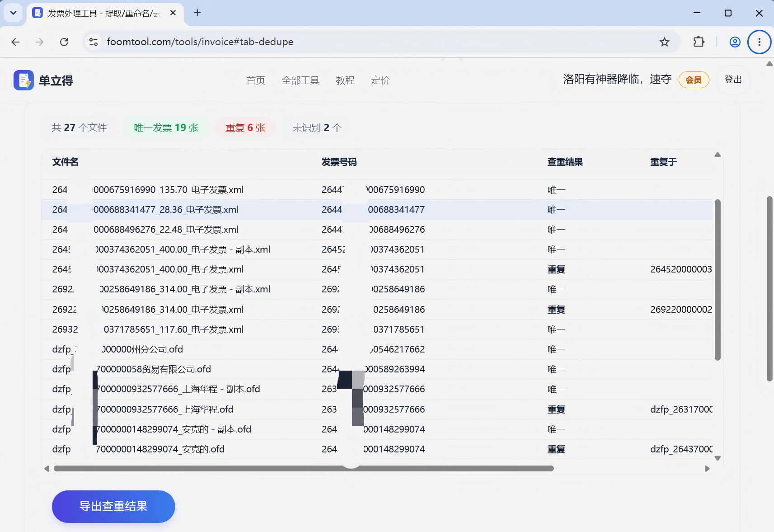The image size is (774, 532).
Task: Click the 单立得 logo icon
Action: click(23, 80)
